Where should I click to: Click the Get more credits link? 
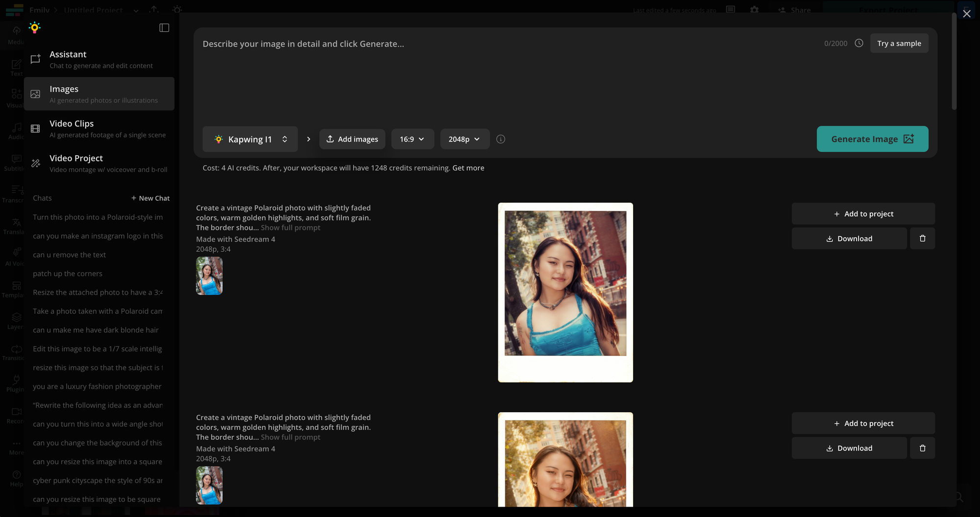pyautogui.click(x=468, y=167)
